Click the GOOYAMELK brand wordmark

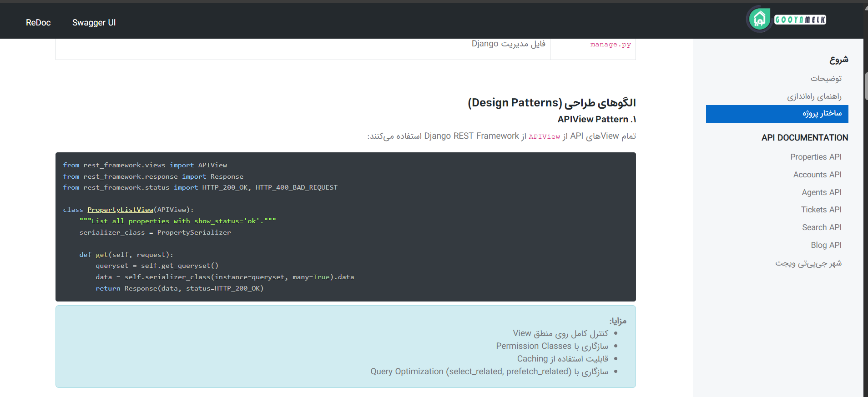(800, 20)
